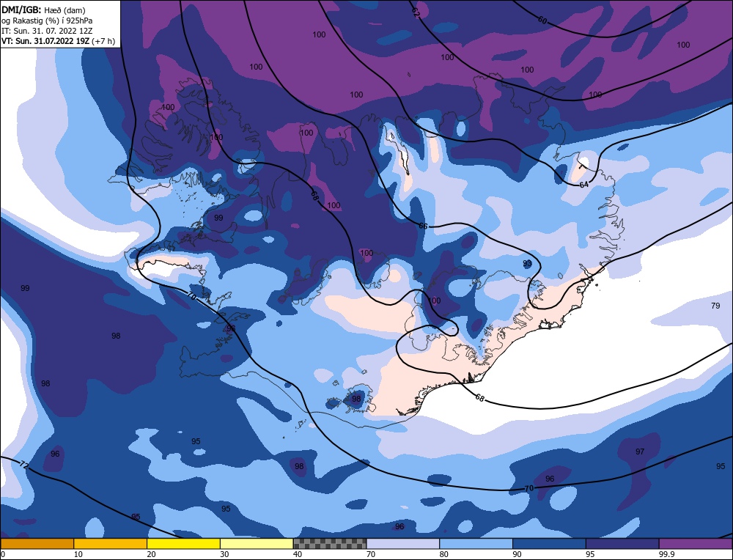Pick the light blue 80–90 legend swatch
The height and width of the screenshot is (560, 733).
point(476,544)
